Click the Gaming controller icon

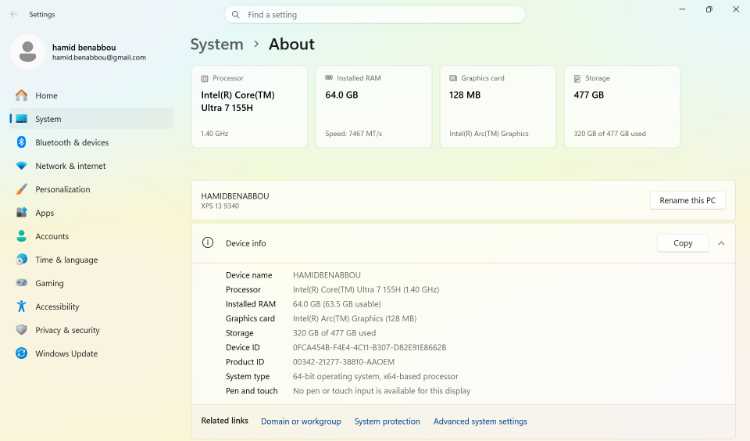pyautogui.click(x=22, y=283)
